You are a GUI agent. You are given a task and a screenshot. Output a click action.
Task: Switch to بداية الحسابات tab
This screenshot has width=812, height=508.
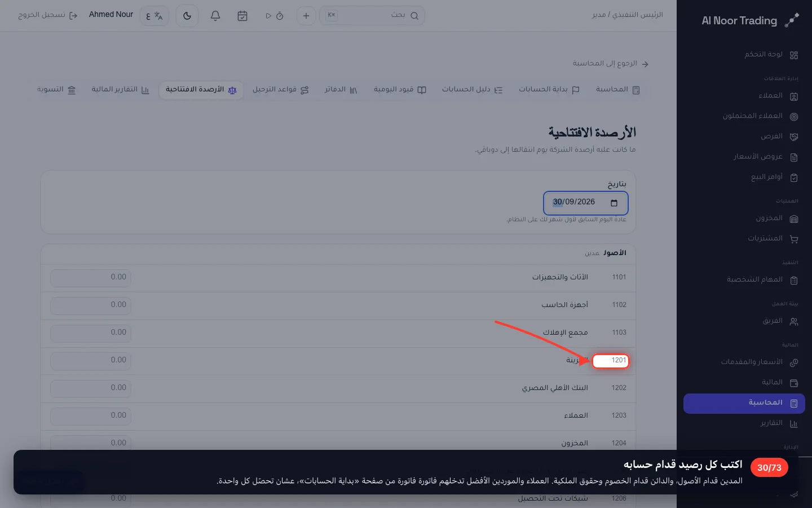coord(549,90)
